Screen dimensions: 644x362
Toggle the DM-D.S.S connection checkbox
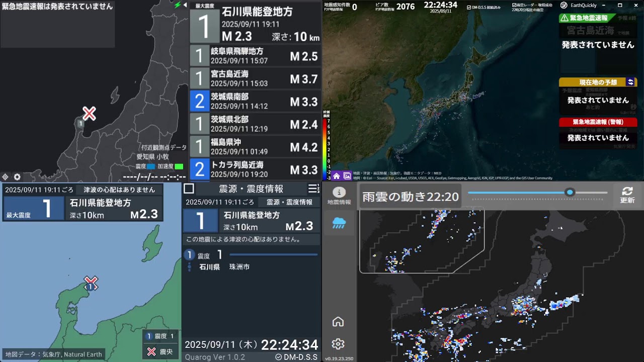pyautogui.click(x=469, y=8)
